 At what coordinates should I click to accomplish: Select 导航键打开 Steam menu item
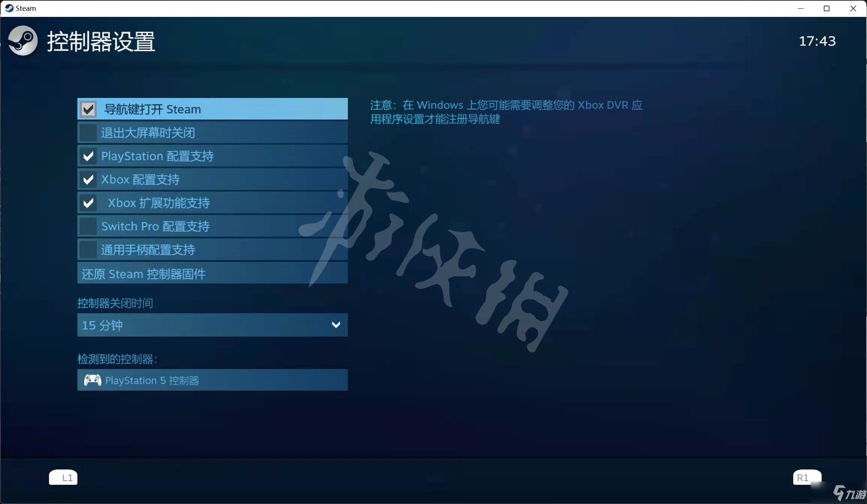213,108
